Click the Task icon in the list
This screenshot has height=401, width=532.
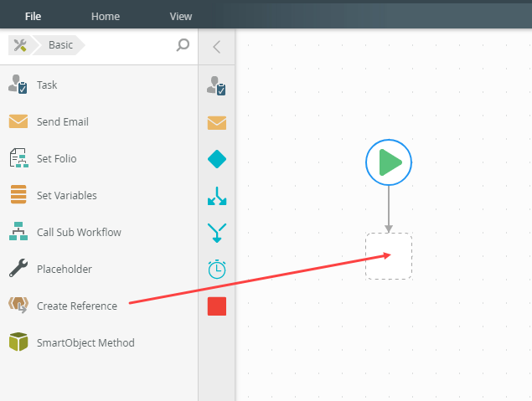(18, 85)
